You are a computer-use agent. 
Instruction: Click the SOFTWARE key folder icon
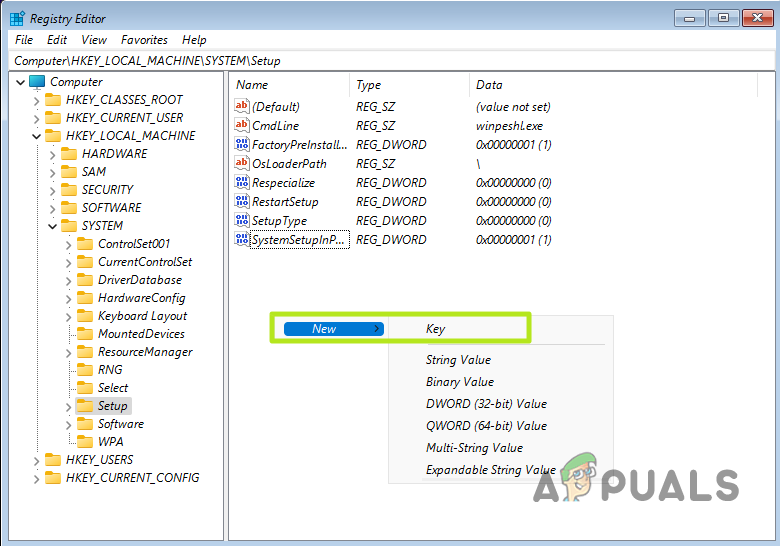click(x=69, y=208)
